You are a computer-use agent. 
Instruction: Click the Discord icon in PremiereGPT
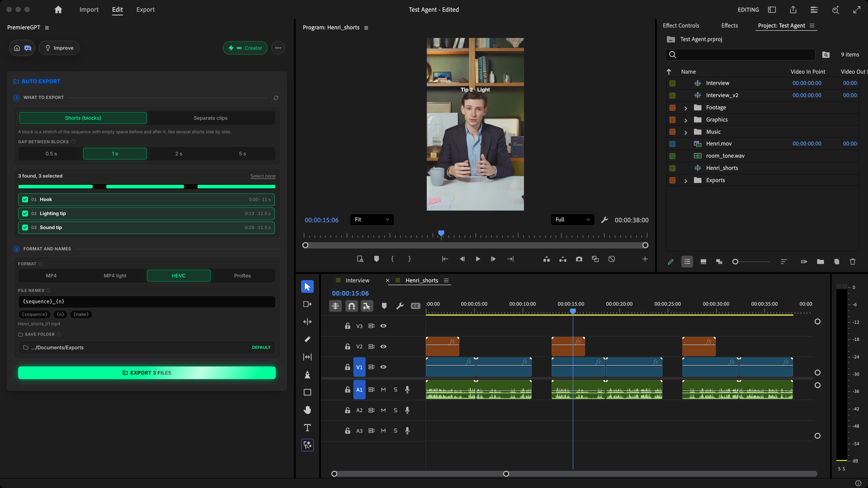[x=28, y=48]
